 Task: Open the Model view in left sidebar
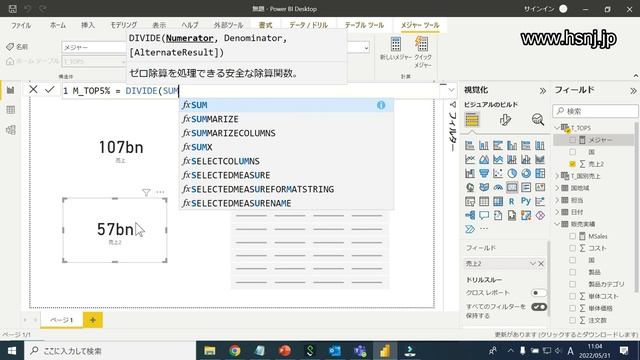pyautogui.click(x=11, y=130)
